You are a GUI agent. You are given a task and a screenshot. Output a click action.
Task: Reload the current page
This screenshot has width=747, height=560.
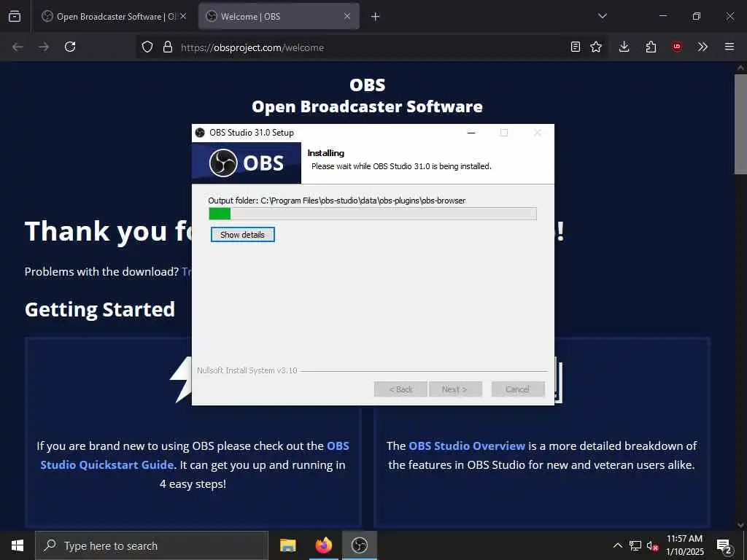(x=70, y=47)
